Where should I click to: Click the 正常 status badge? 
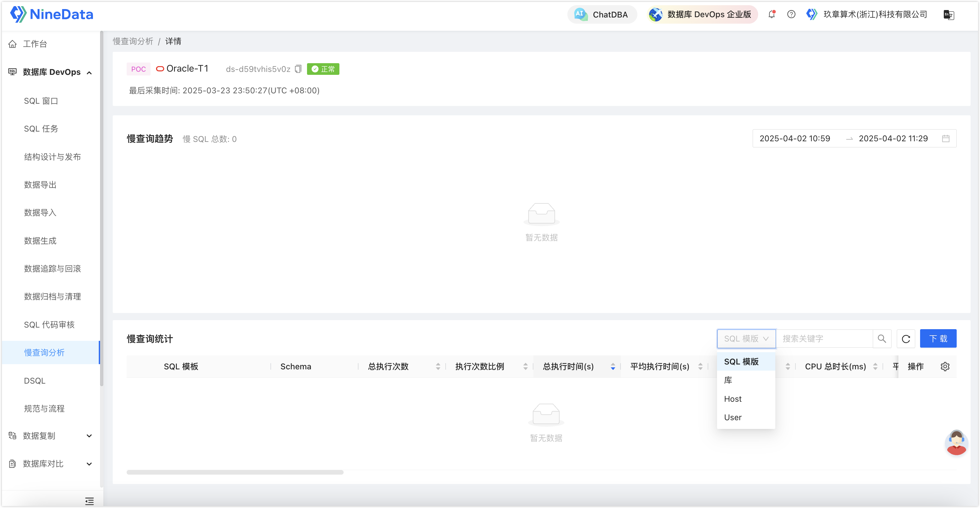(323, 69)
